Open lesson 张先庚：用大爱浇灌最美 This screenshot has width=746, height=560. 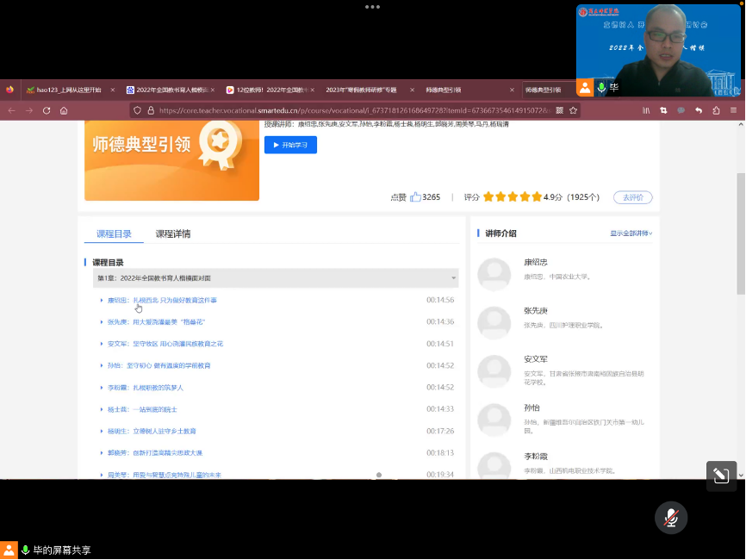(x=156, y=322)
